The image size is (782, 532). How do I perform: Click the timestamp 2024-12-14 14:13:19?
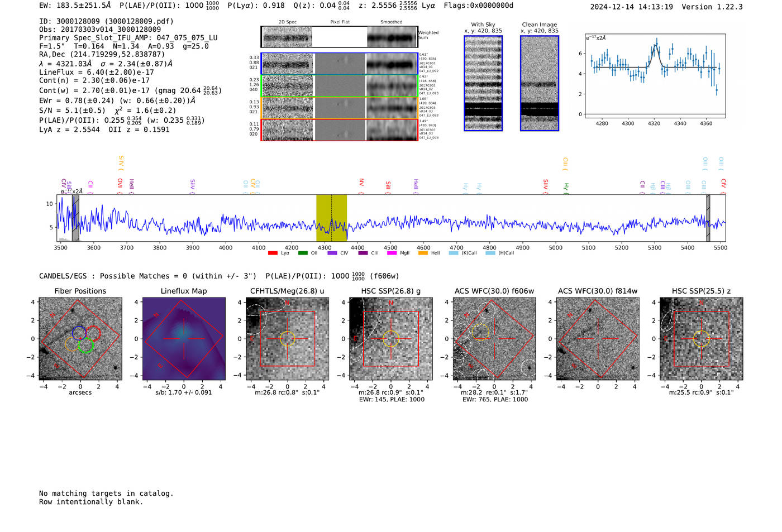coord(632,7)
